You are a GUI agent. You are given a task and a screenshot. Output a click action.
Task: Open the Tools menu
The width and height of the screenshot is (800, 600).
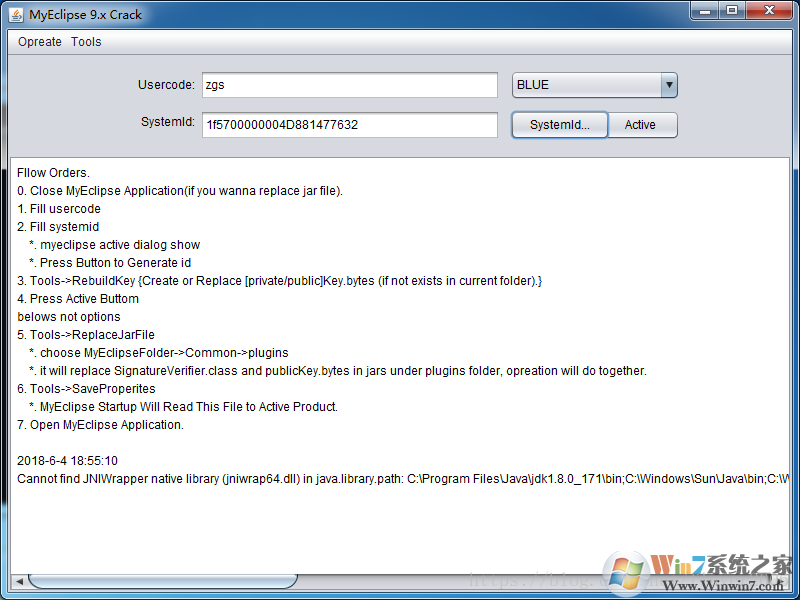[86, 42]
